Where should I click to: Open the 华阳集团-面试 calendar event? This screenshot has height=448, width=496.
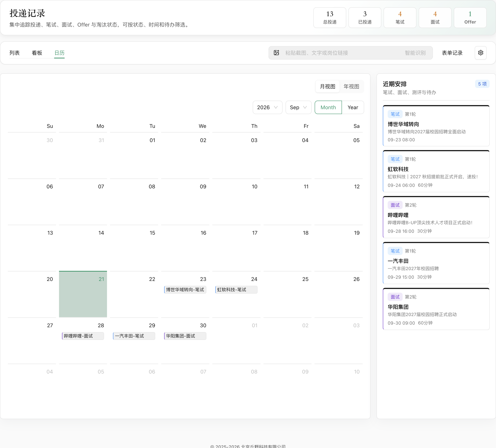[185, 336]
